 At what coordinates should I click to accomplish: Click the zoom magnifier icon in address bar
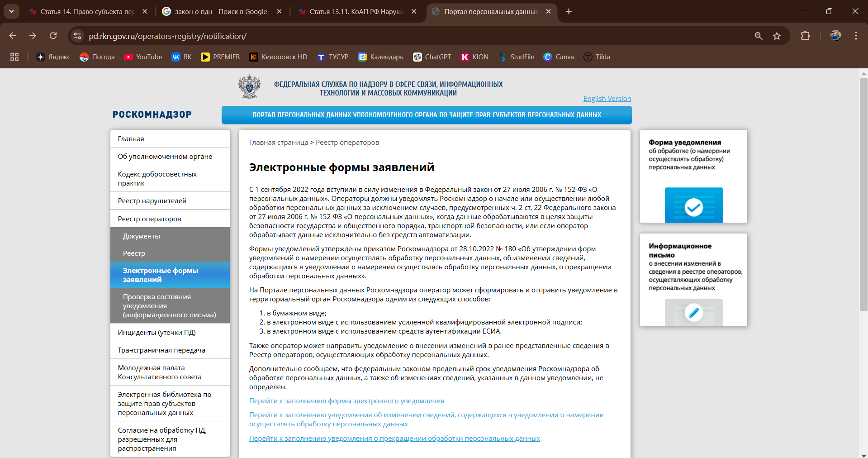coord(759,36)
